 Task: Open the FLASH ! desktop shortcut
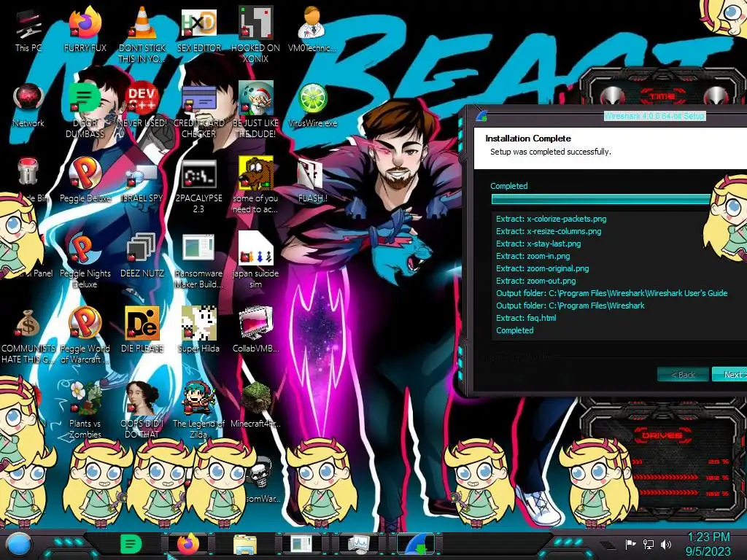coord(312,180)
